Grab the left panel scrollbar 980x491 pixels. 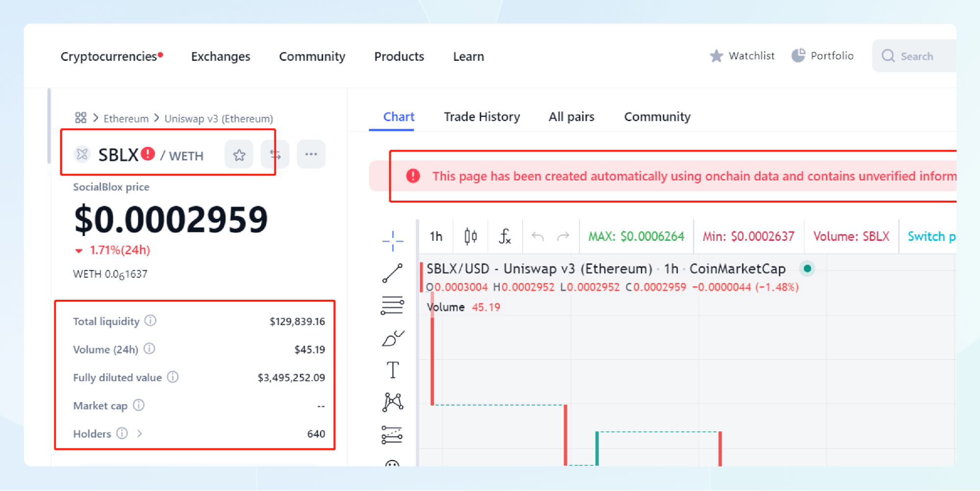pyautogui.click(x=49, y=126)
